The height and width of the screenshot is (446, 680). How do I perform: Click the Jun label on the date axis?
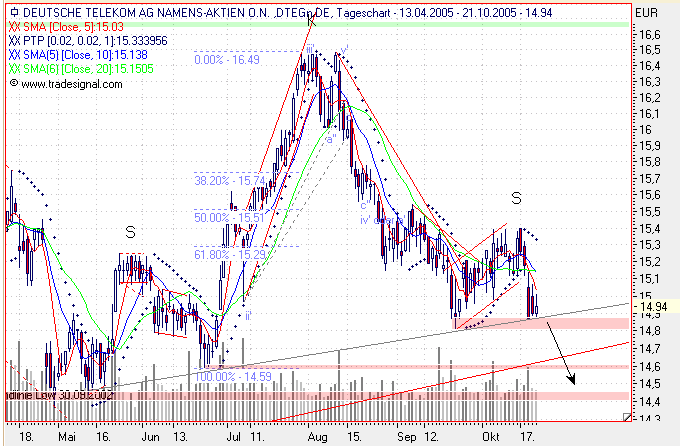[x=150, y=436]
